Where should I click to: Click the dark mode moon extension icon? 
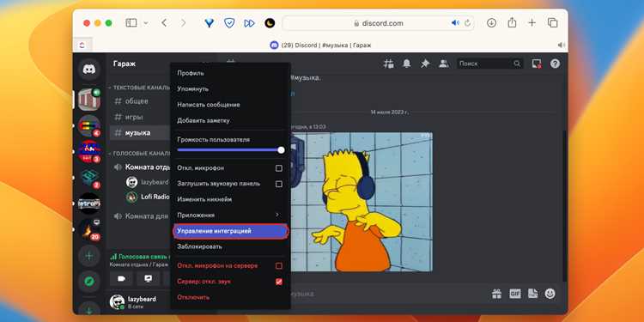(270, 23)
